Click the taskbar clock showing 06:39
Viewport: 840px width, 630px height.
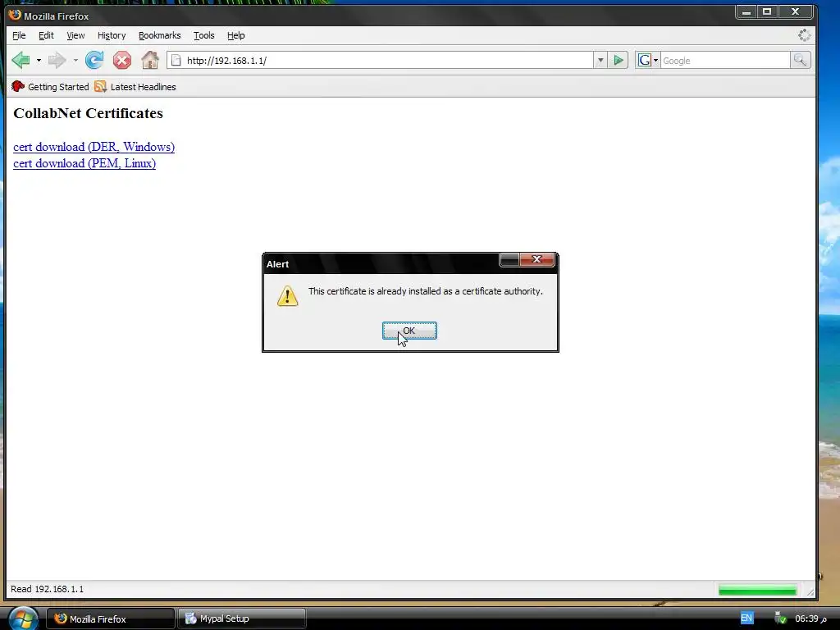810,619
